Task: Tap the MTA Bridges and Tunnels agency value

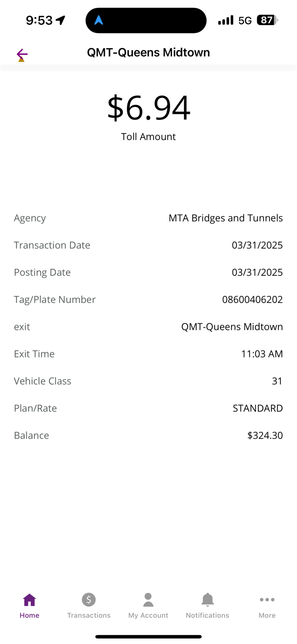Action: pos(225,218)
